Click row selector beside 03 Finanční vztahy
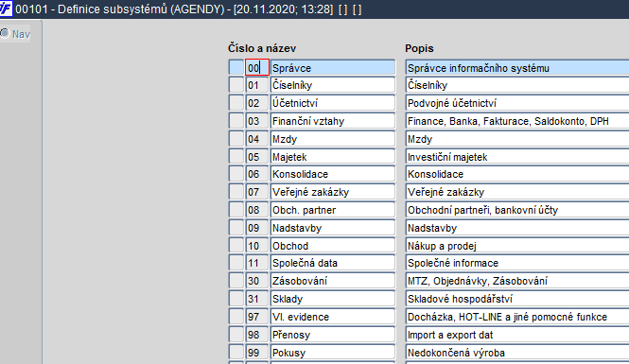This screenshot has height=364, width=629. [x=236, y=121]
